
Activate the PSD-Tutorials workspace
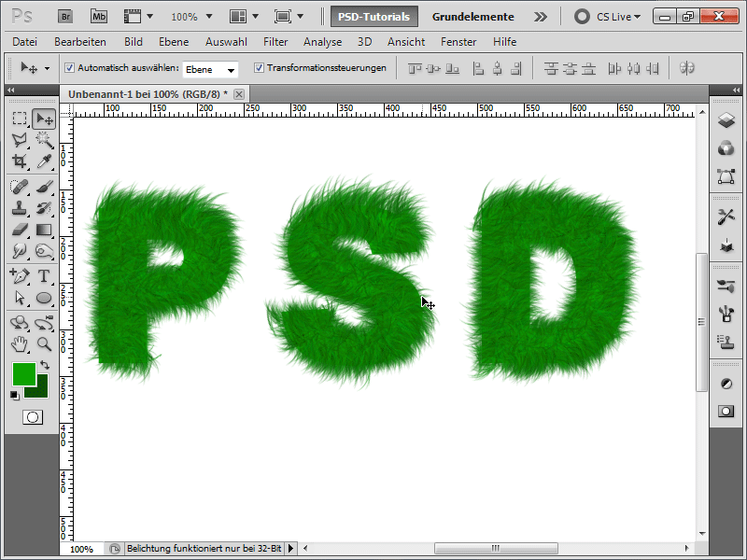(374, 17)
